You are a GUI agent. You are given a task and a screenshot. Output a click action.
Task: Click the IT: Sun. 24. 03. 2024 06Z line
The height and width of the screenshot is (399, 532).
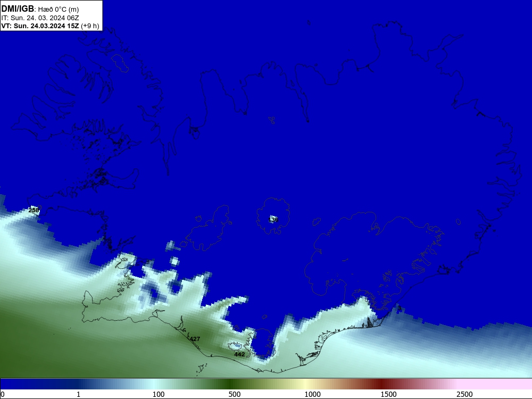[x=40, y=18]
